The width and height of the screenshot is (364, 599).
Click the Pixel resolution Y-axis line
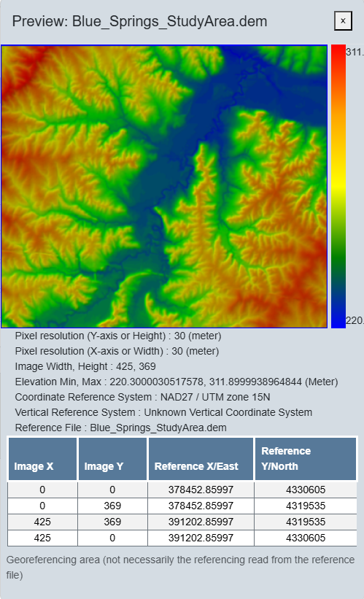coord(118,336)
